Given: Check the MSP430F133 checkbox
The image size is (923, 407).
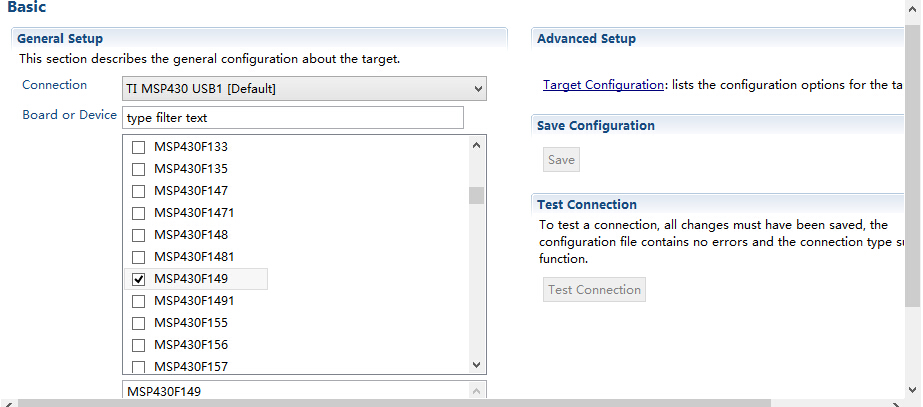Looking at the screenshot, I should click(138, 147).
